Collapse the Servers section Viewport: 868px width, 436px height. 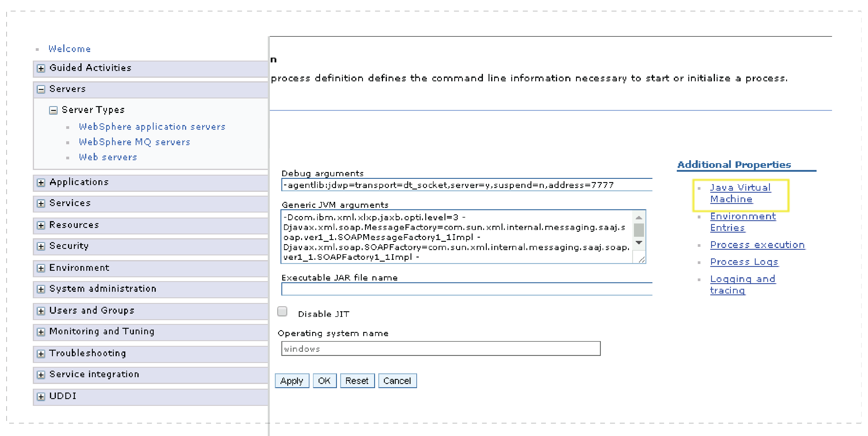click(x=41, y=89)
